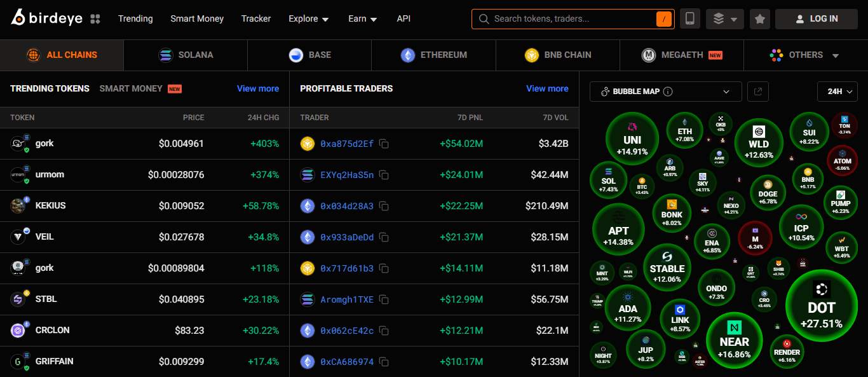Click the urmom token icon
The image size is (868, 377).
tap(18, 175)
